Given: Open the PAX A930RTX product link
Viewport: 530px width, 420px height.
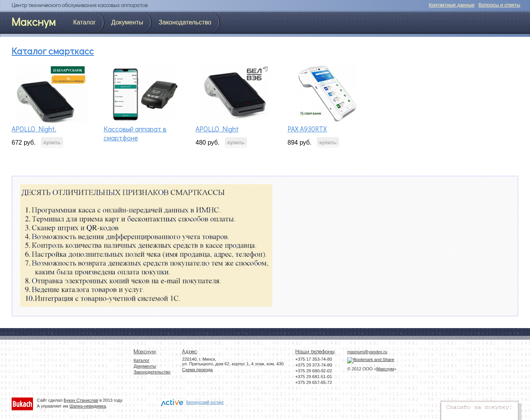Looking at the screenshot, I should tap(307, 129).
